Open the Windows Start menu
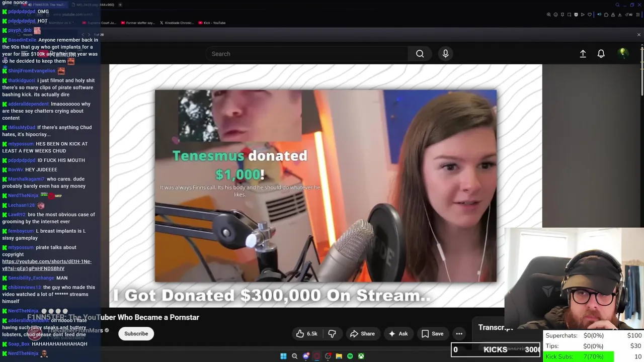This screenshot has height=362, width=644. tap(283, 356)
